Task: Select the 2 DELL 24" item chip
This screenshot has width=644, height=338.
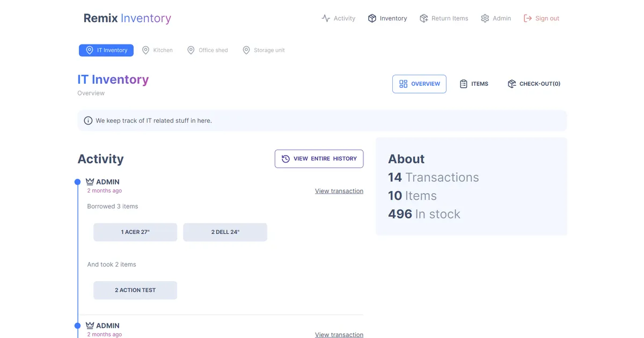Action: 225,232
